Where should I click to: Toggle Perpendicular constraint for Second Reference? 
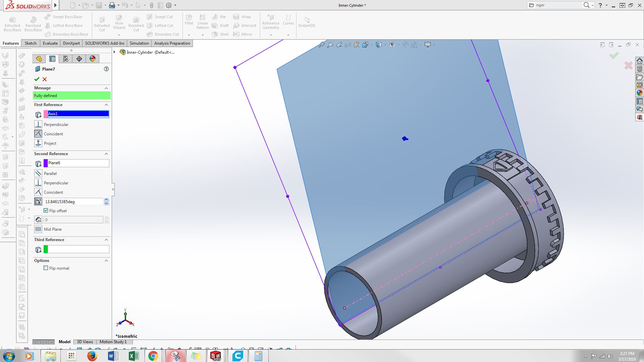coord(38,183)
